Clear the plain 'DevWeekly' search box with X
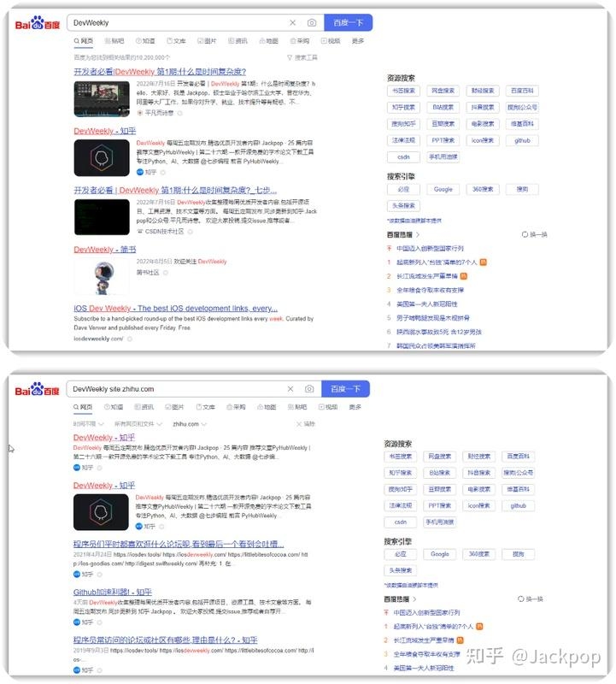616x684 pixels. (x=292, y=23)
